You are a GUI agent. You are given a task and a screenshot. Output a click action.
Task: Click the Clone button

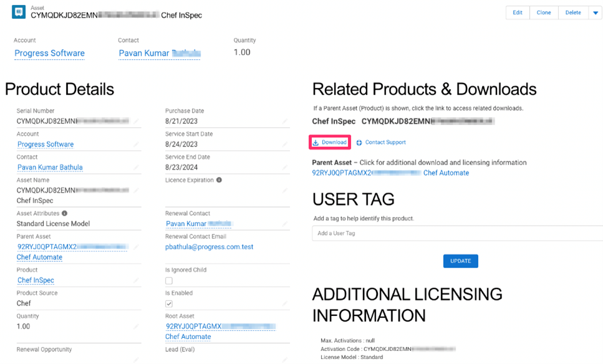click(543, 12)
